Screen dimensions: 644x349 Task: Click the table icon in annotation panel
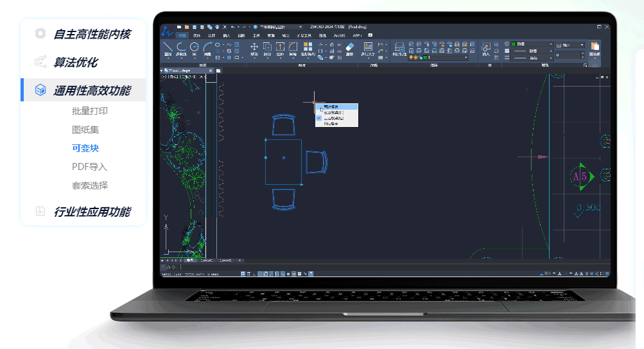click(380, 58)
